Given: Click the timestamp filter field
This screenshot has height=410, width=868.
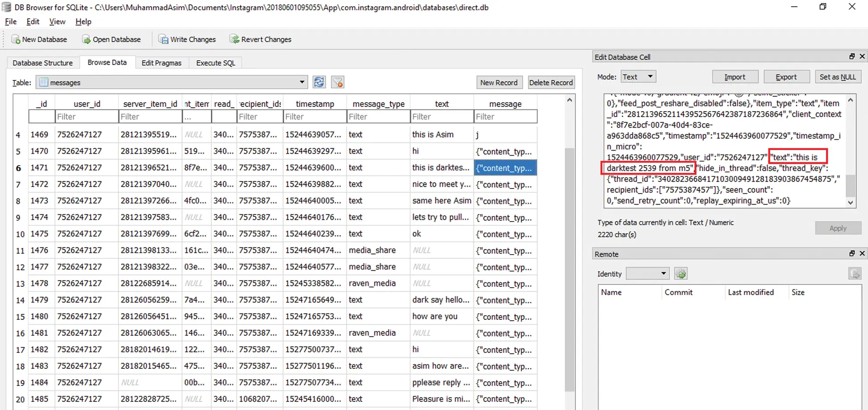Looking at the screenshot, I should [x=315, y=117].
